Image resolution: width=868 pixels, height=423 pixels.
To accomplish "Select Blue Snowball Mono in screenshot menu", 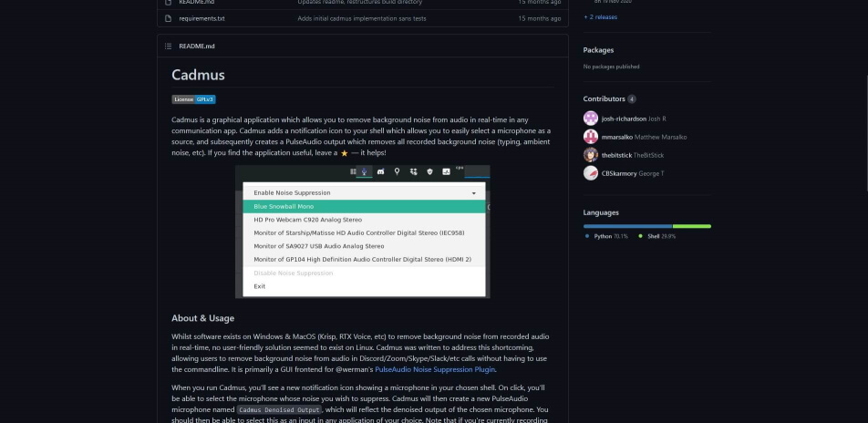I will 365,207.
